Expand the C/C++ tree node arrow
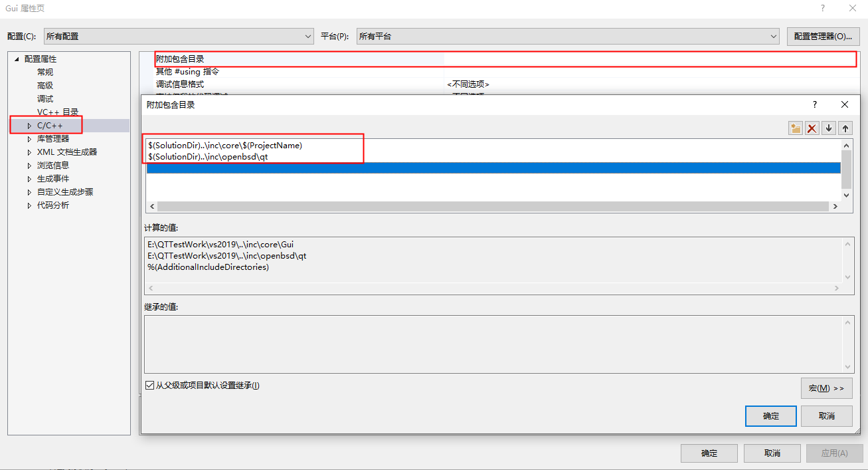This screenshot has height=470, width=868. 29,126
